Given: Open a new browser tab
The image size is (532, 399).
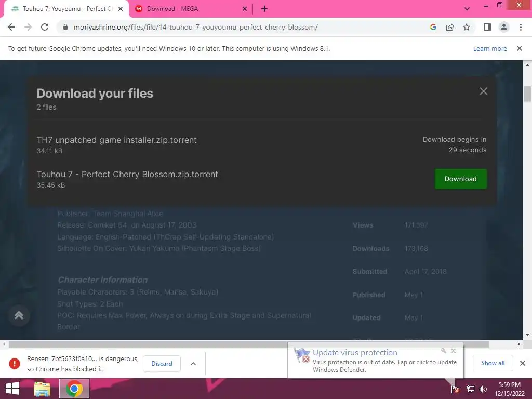Looking at the screenshot, I should coord(264,9).
